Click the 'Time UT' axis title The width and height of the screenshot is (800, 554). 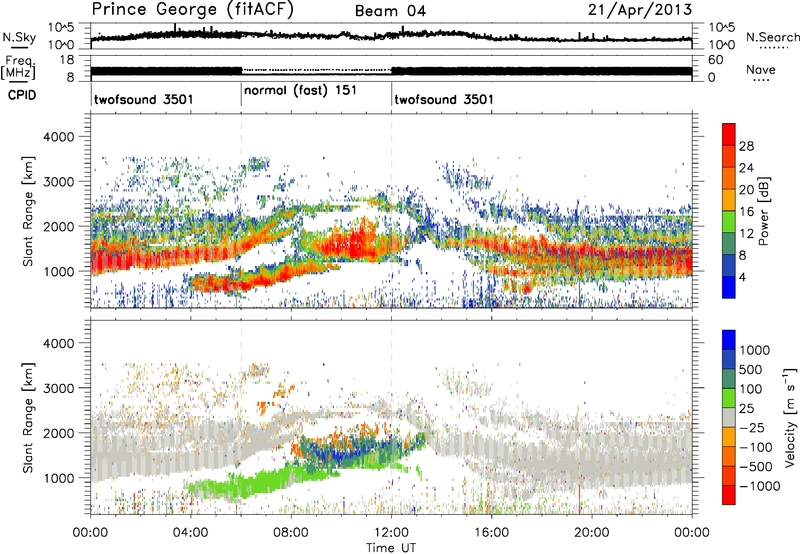[x=391, y=548]
